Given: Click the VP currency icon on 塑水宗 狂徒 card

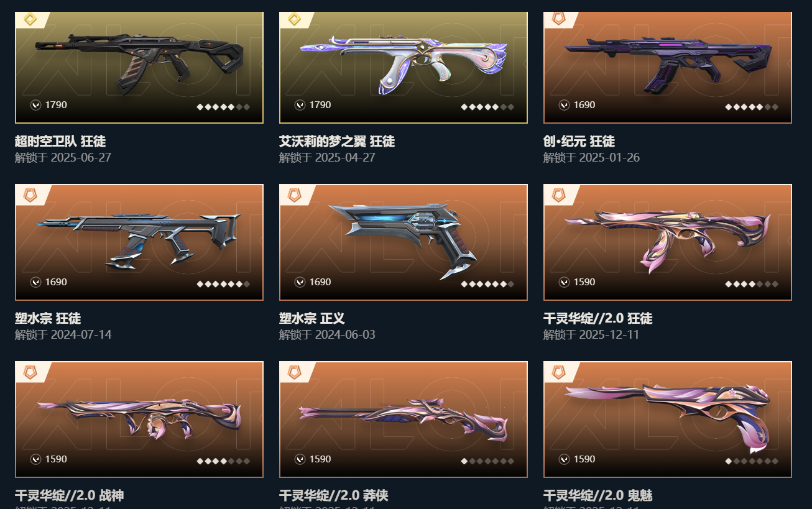Looking at the screenshot, I should pos(36,282).
